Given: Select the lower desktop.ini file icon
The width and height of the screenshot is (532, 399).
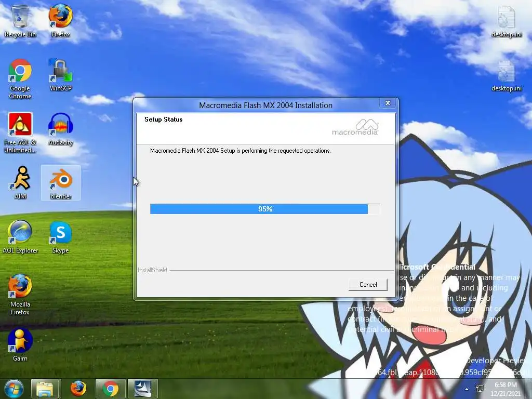Looking at the screenshot, I should coord(506,75).
